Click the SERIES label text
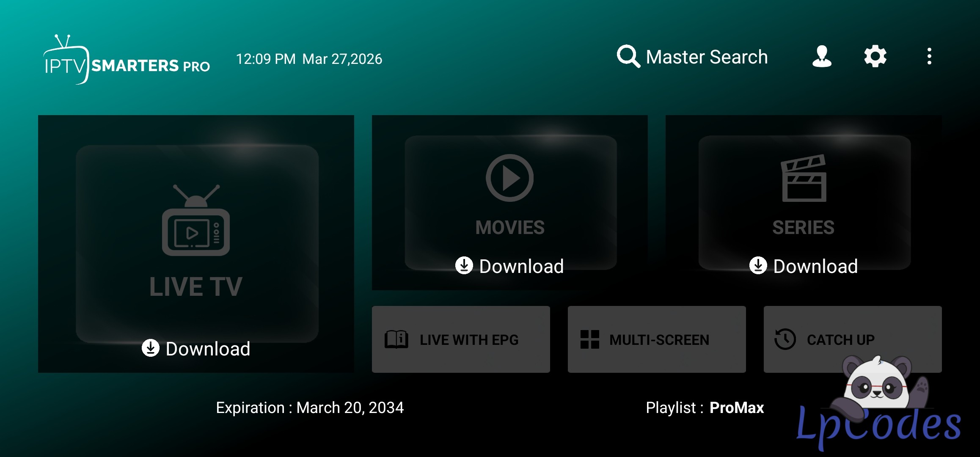This screenshot has width=980, height=457. (803, 228)
